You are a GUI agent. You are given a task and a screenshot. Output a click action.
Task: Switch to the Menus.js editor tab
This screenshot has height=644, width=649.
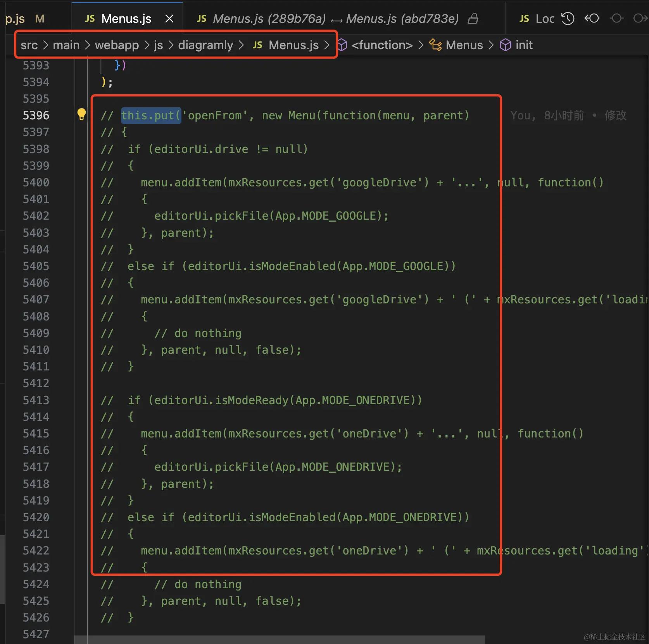point(126,19)
